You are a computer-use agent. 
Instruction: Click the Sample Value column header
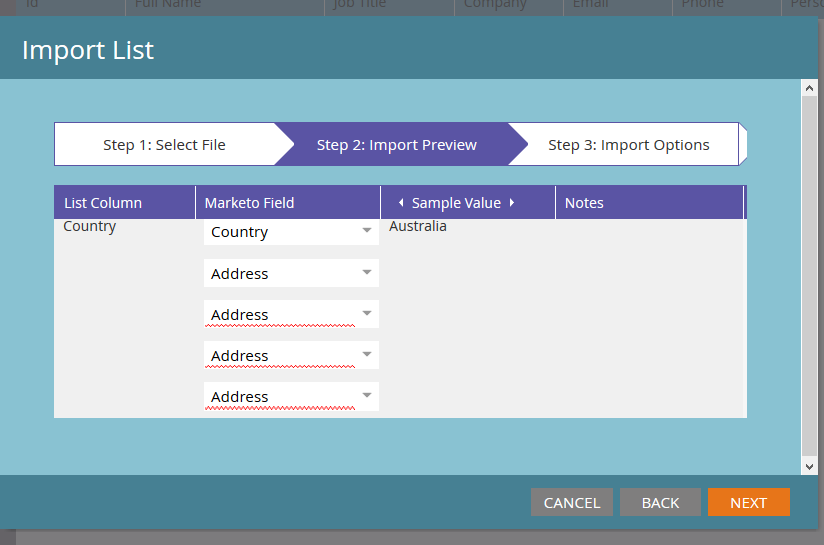pyautogui.click(x=456, y=203)
